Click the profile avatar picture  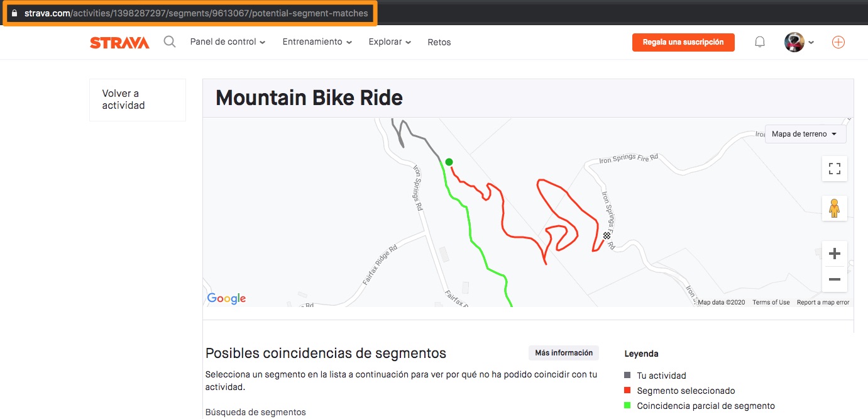794,42
